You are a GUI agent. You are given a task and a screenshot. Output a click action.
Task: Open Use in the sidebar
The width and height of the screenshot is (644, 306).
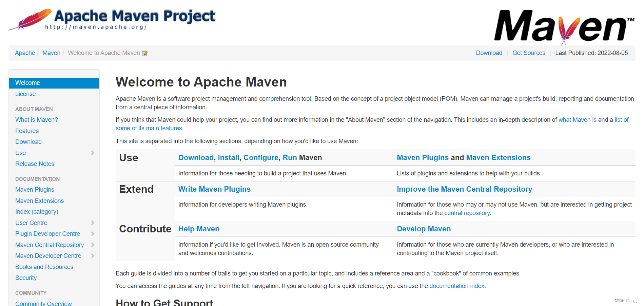pos(20,153)
